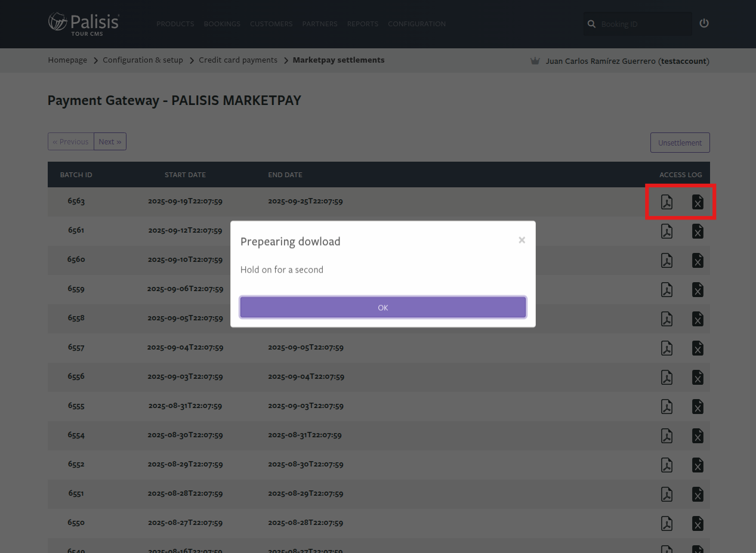Select batch ID 6550 cell
756x553 pixels.
76,523
